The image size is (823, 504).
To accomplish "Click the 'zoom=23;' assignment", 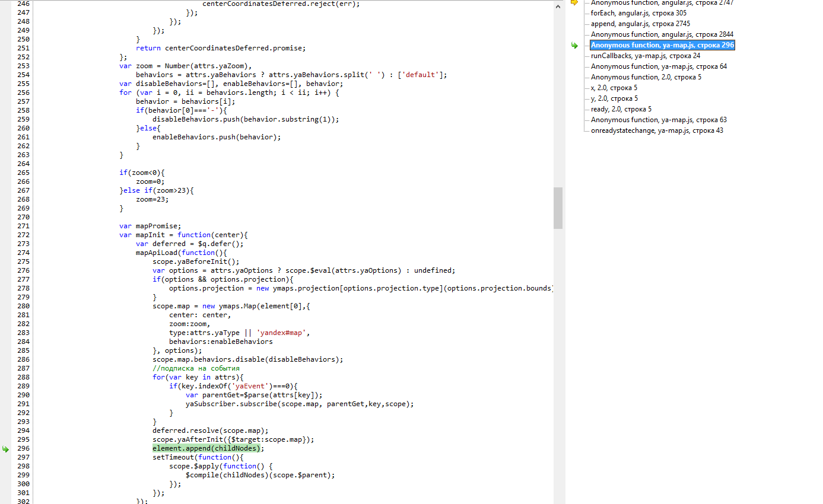I will click(152, 199).
